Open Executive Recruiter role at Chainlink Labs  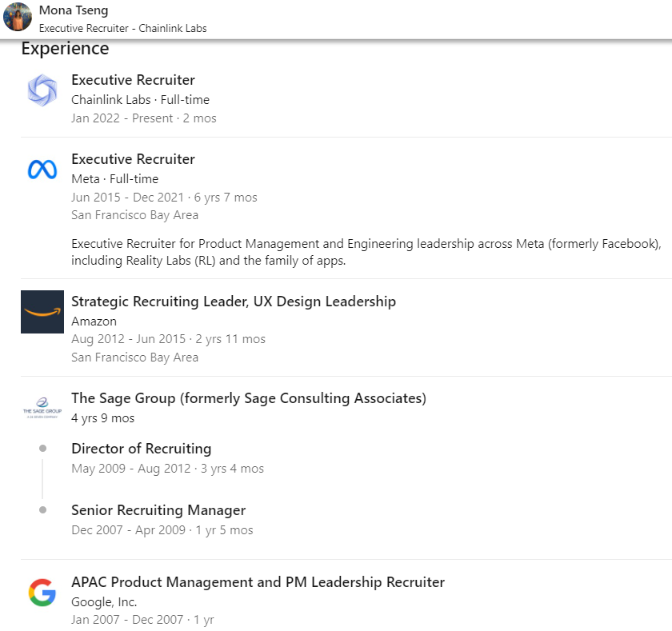133,80
